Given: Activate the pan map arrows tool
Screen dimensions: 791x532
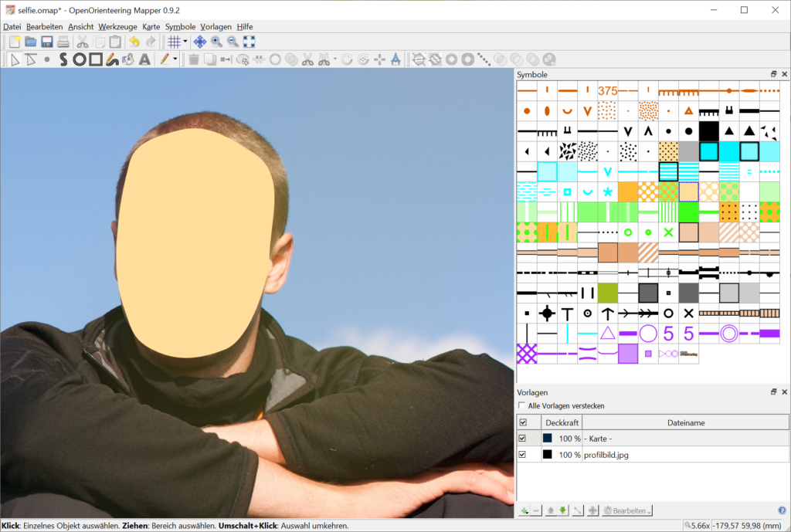Looking at the screenshot, I should tap(199, 42).
